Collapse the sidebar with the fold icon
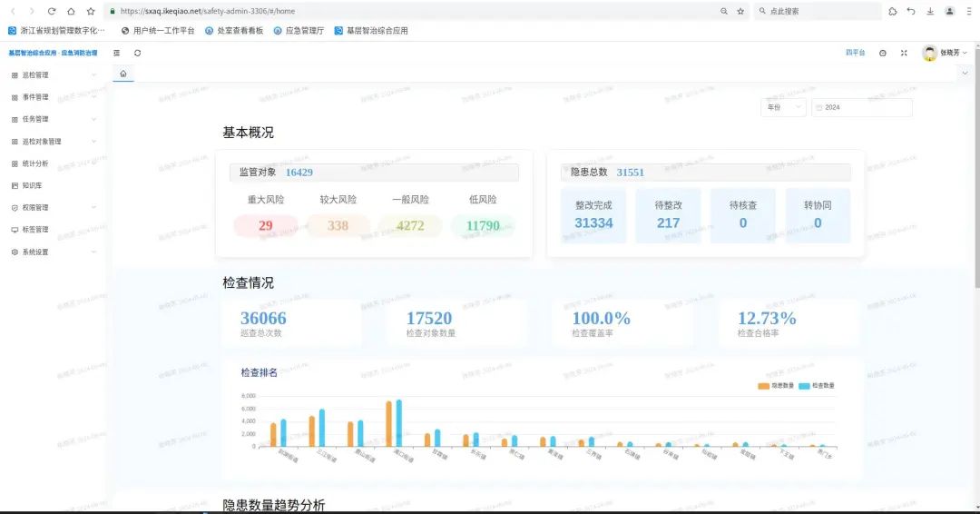980x514 pixels. click(116, 53)
